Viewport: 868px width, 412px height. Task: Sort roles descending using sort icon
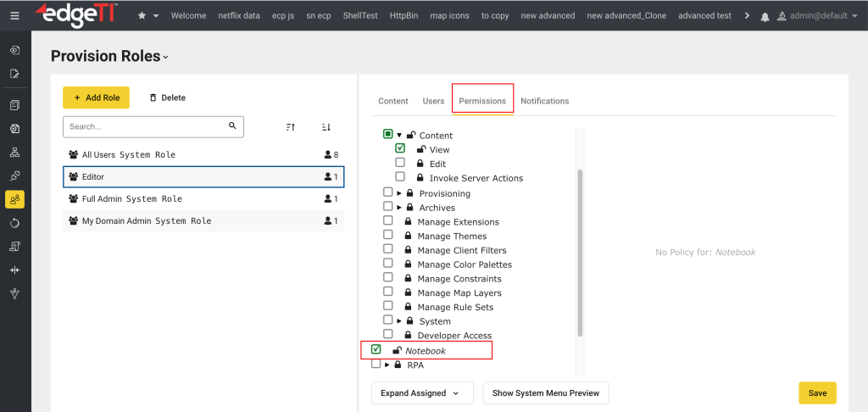[x=325, y=127]
